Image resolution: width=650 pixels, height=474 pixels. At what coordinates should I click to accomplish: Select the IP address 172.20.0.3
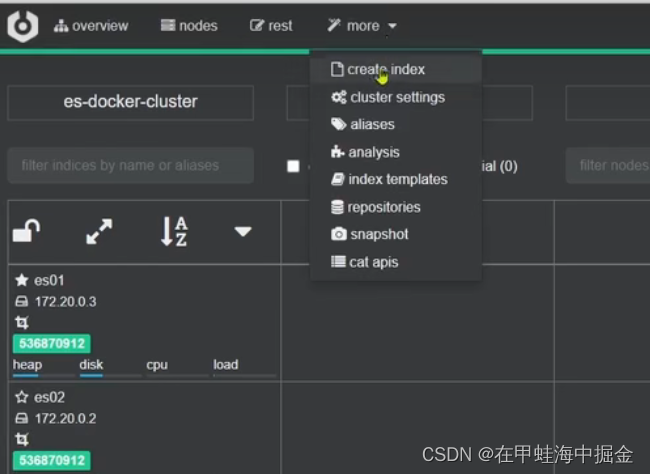click(65, 302)
